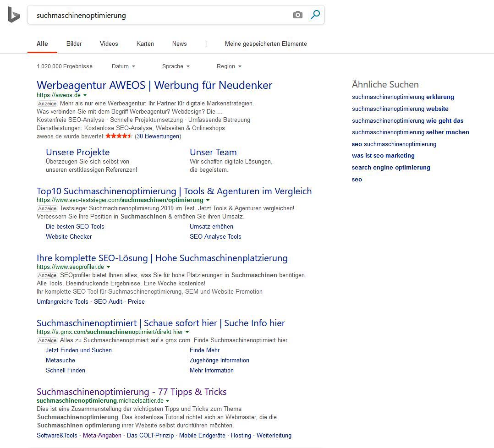This screenshot has width=494, height=448.
Task: Open Metasuche link
Action: [x=60, y=360]
